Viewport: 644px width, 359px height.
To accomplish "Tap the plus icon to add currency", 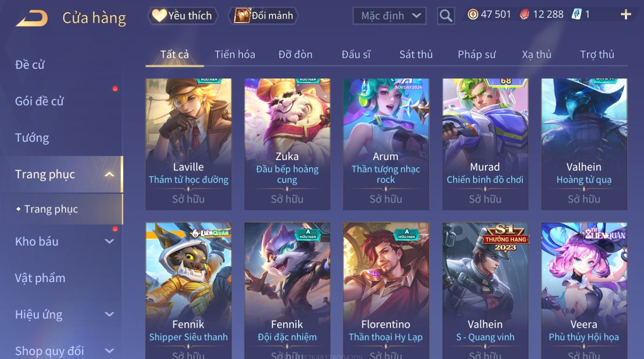I will click(x=626, y=15).
